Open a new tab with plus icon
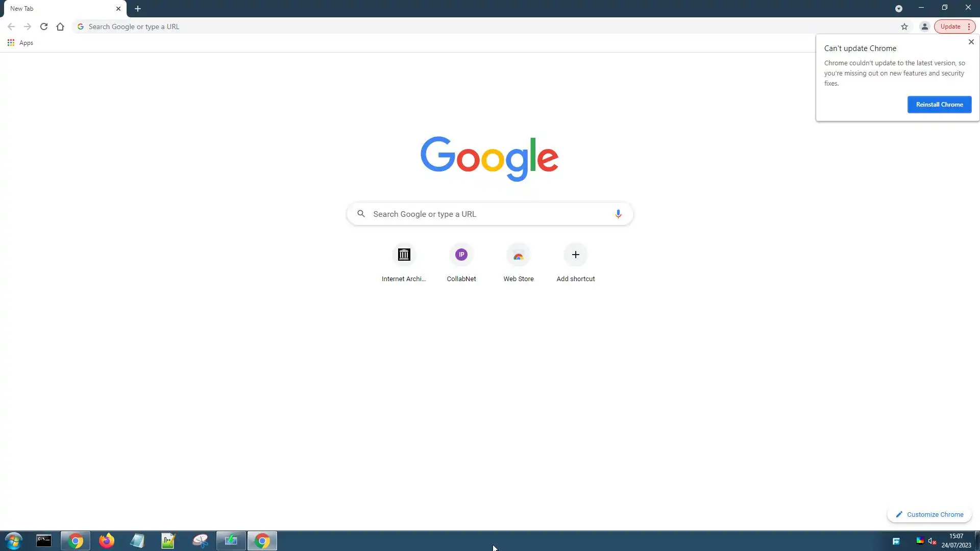The height and width of the screenshot is (551, 980). [x=138, y=9]
